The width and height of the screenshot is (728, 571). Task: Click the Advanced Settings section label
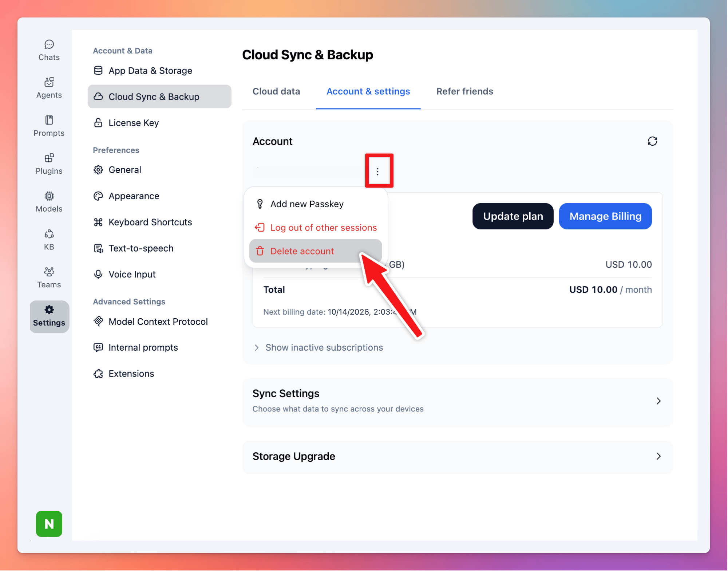[x=129, y=302]
